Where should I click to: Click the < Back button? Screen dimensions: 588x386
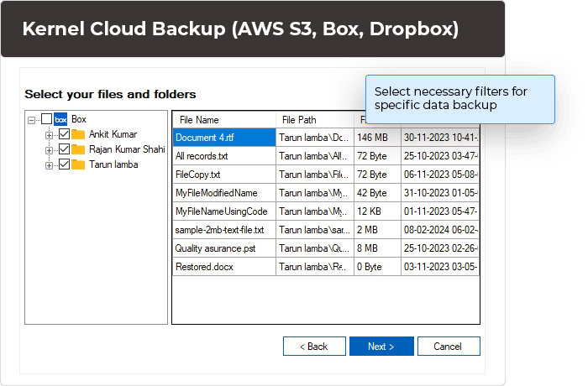pos(314,347)
